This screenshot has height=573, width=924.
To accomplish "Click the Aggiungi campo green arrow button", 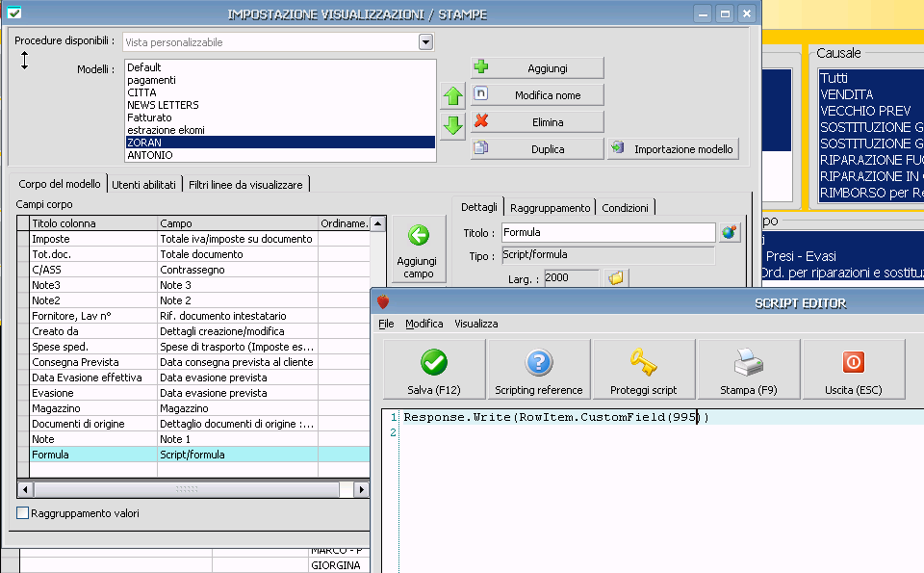I will click(419, 249).
